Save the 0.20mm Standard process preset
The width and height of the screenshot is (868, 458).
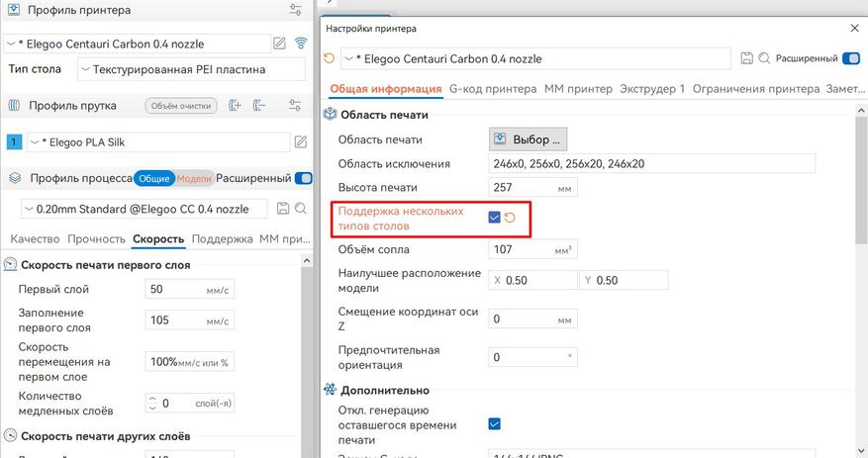click(283, 209)
